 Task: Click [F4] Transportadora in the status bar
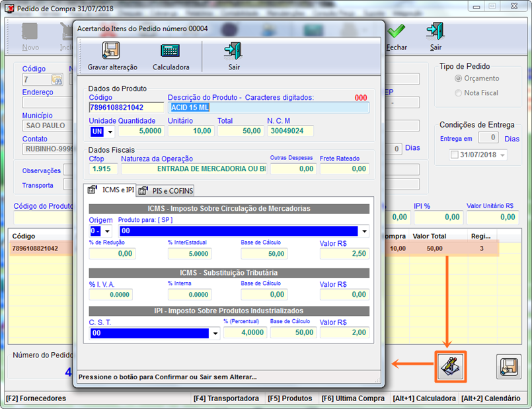point(226,398)
